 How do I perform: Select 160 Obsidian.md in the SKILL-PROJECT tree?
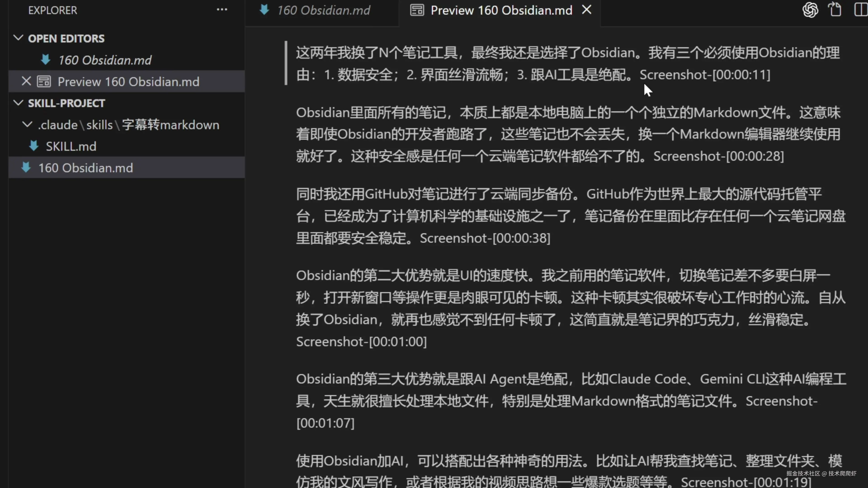(x=86, y=168)
